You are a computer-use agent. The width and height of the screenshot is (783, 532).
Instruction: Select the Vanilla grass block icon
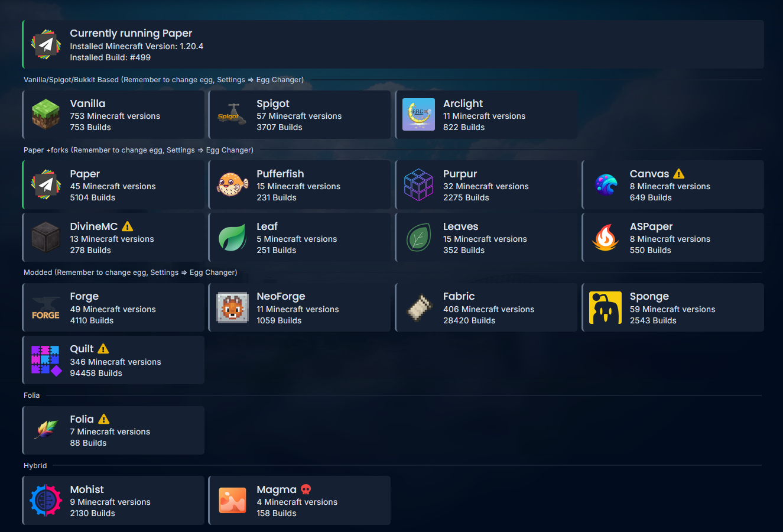(46, 115)
